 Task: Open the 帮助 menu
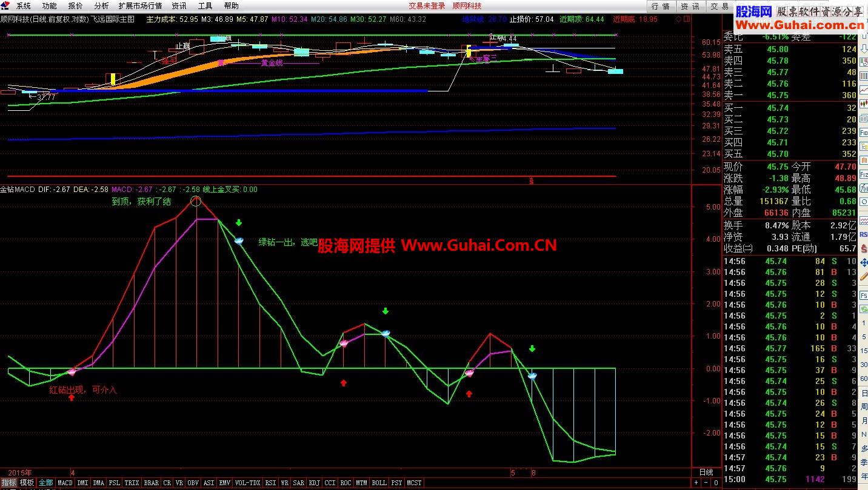coord(231,5)
